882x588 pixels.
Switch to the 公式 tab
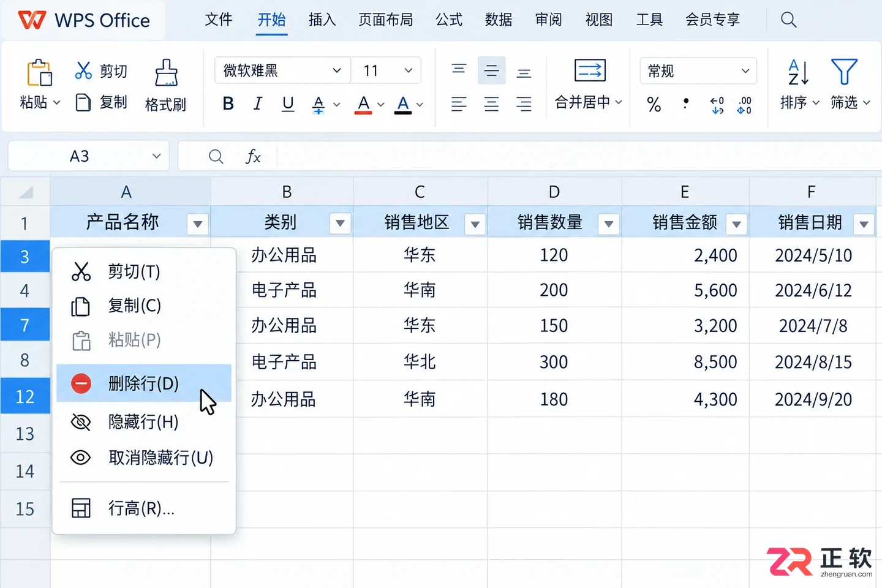pyautogui.click(x=449, y=20)
